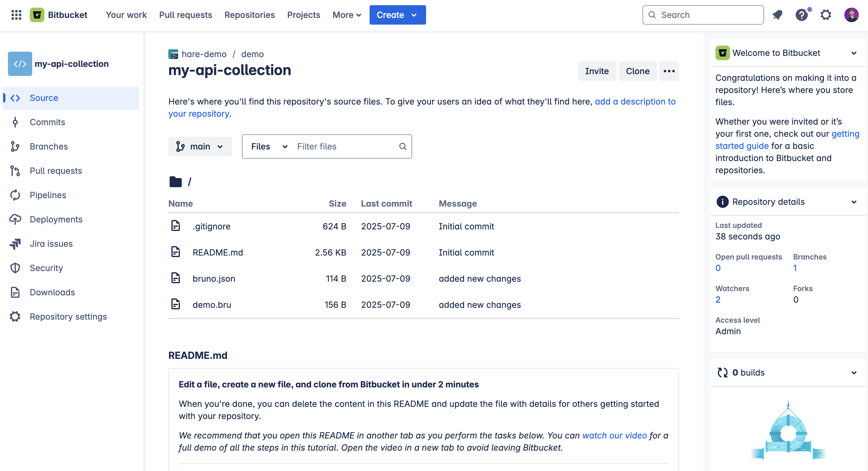Screen dimensions: 868x471
Task: Click the Bitbucket logo icon
Action: (x=37, y=15)
